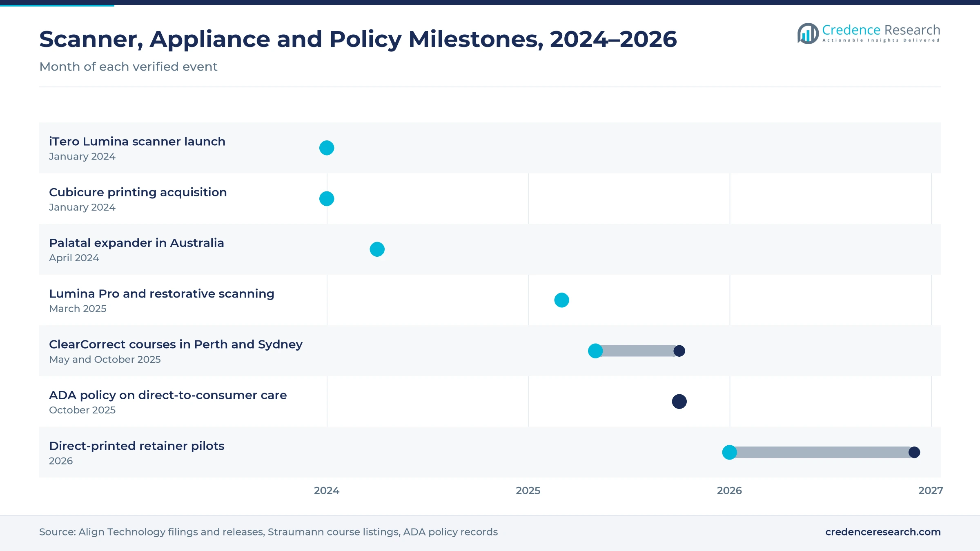Click the '2026' date under retainer pilots
Image resolution: width=980 pixels, height=551 pixels.
click(61, 461)
